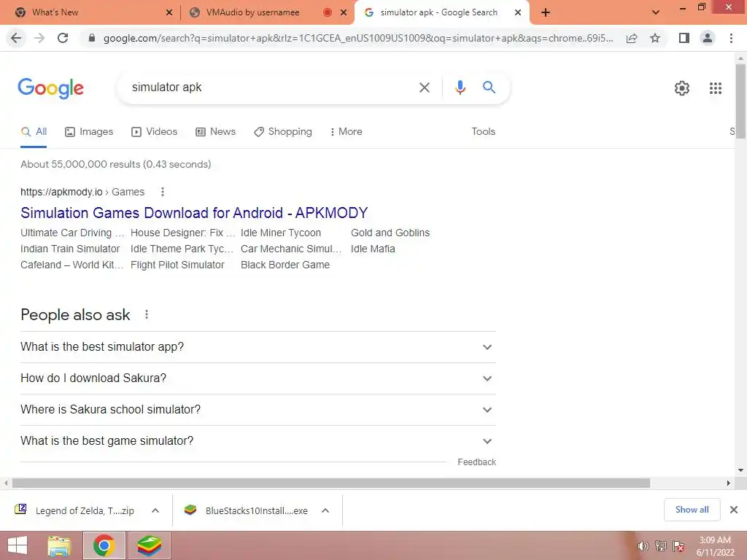Open the Black Border Game sitelink

click(x=285, y=265)
